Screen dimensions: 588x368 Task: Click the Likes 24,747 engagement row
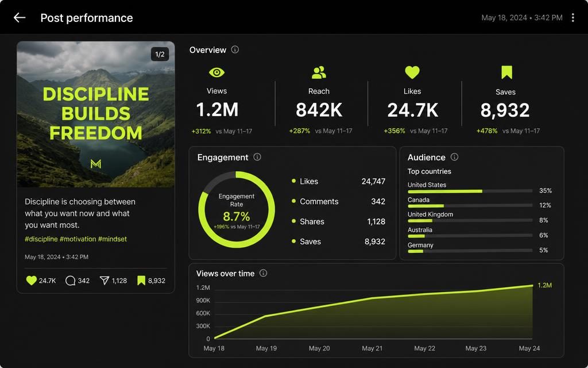pyautogui.click(x=339, y=181)
